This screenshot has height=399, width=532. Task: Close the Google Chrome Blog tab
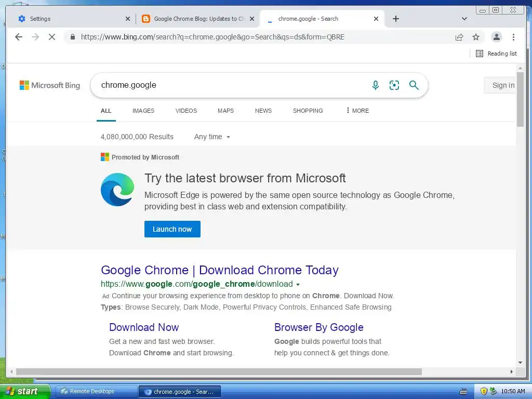point(252,19)
